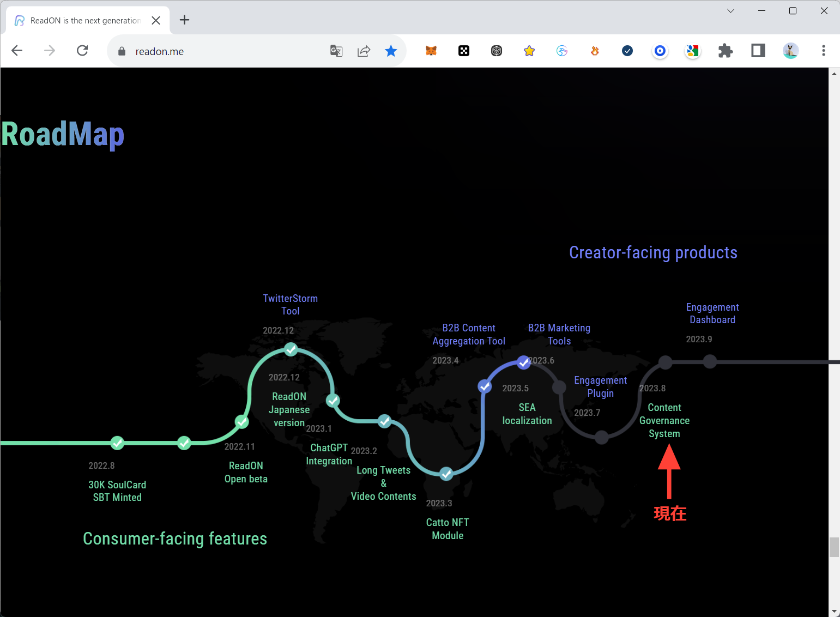Open the profile avatar icon
Viewport: 840px width, 617px height.
click(x=790, y=51)
